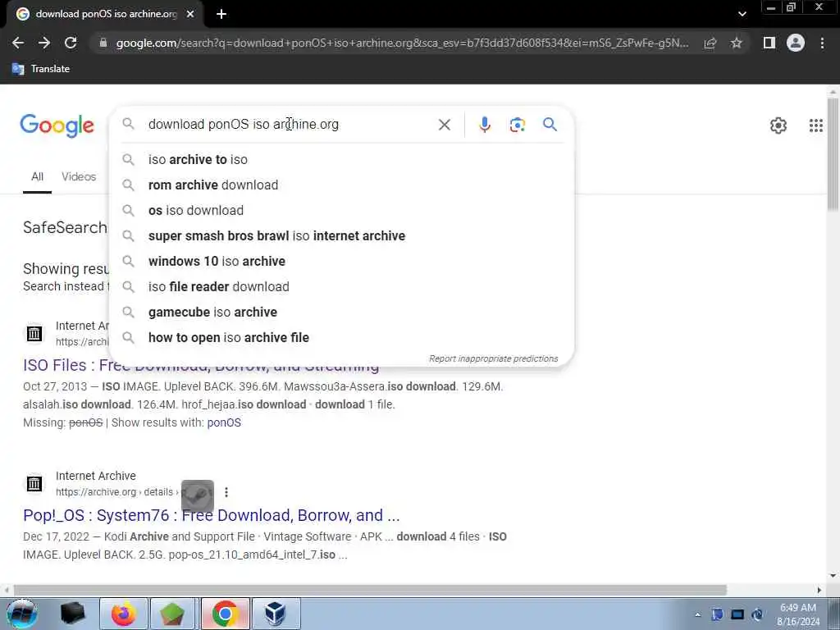Open the Windows Start menu
The width and height of the screenshot is (840, 630).
pyautogui.click(x=21, y=614)
